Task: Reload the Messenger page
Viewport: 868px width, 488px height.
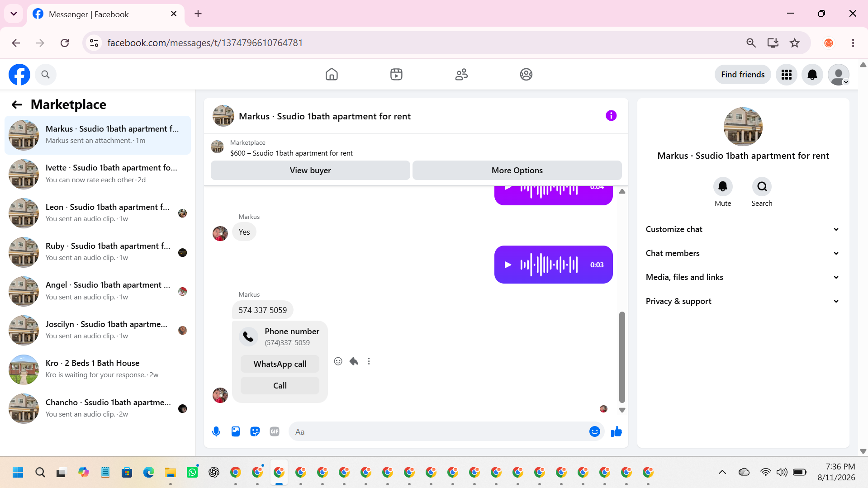Action: click(65, 43)
